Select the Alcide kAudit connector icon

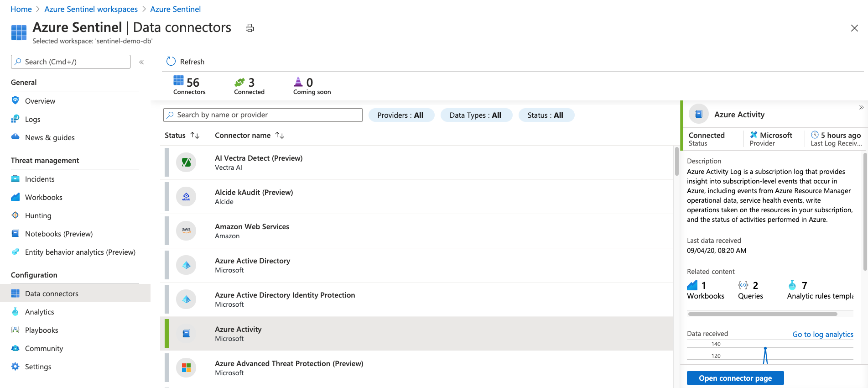[x=186, y=197]
